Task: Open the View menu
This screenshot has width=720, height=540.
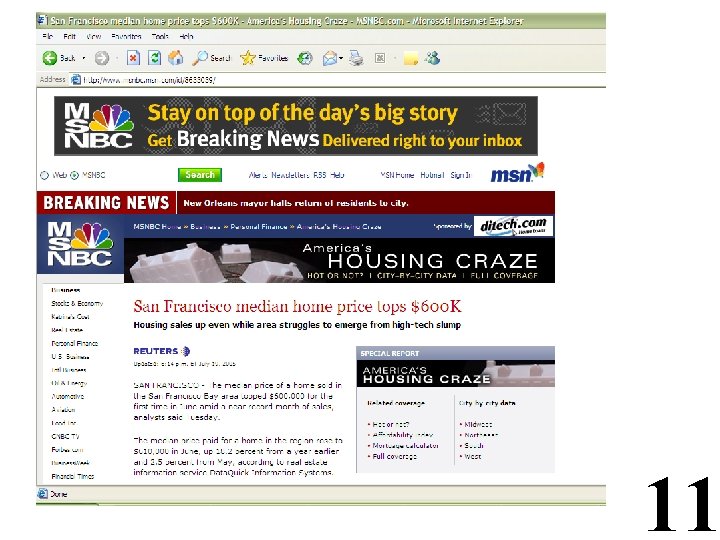Action: point(94,36)
